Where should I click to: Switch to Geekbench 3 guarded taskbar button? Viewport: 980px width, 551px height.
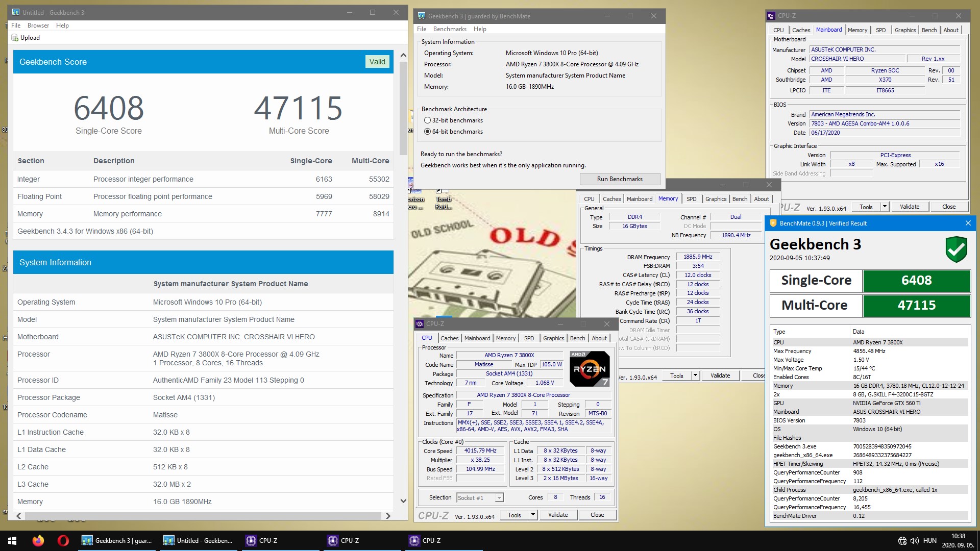coord(117,541)
